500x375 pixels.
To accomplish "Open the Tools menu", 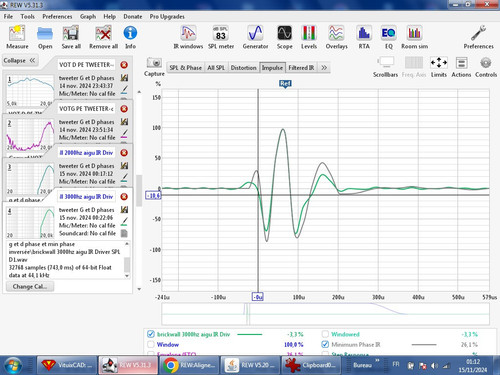I will (x=27, y=16).
